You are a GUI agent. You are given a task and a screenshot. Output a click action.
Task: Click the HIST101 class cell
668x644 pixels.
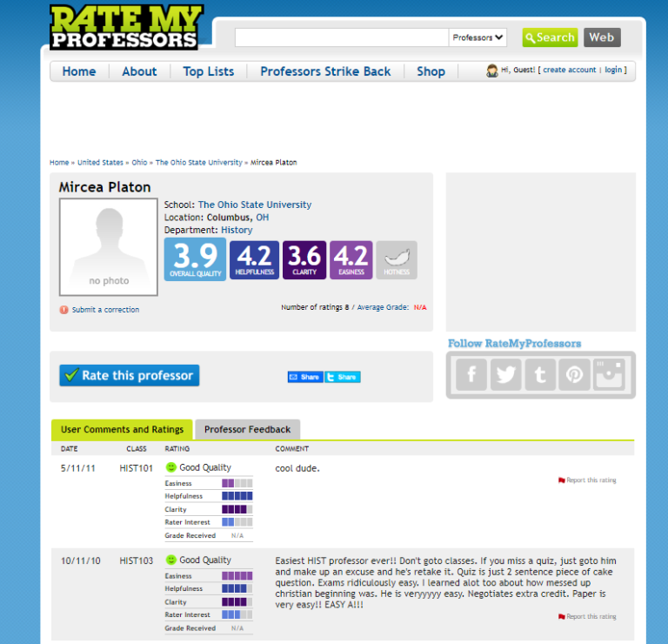pos(136,468)
